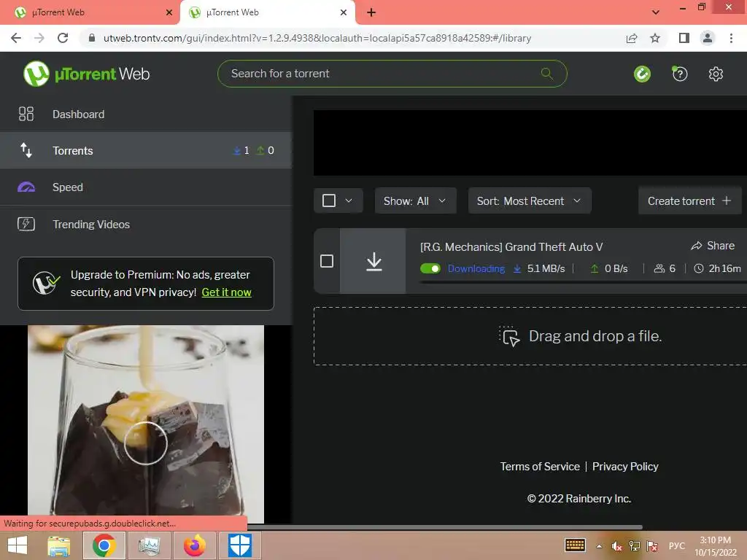Click the 2h 16m remaining time
Screen dimensions: 747x560
(724, 268)
